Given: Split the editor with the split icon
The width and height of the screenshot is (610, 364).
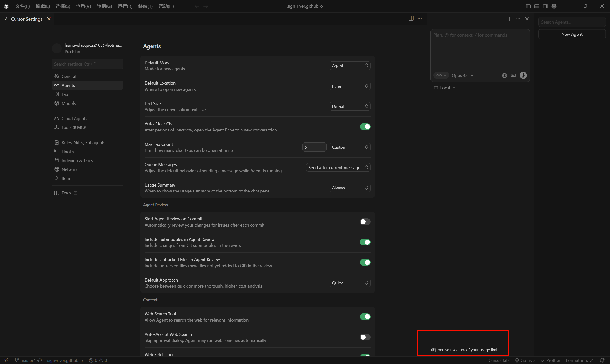Looking at the screenshot, I should click(411, 19).
